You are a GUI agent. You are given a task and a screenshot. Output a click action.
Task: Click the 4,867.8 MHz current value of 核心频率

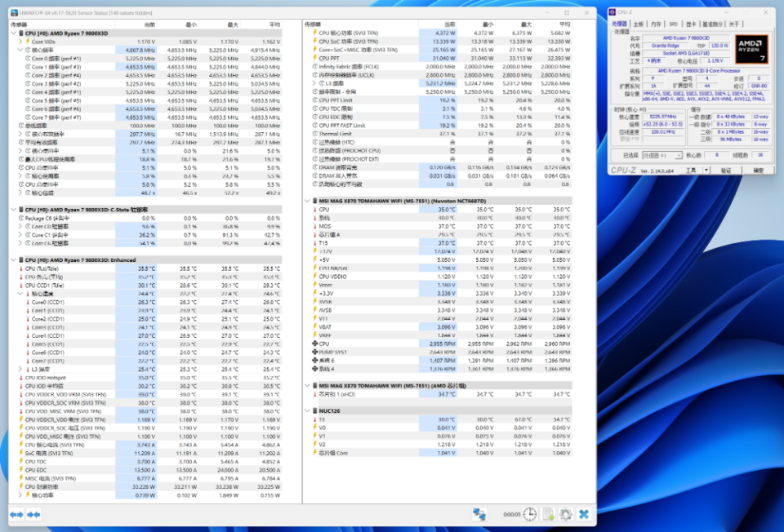tap(140, 50)
